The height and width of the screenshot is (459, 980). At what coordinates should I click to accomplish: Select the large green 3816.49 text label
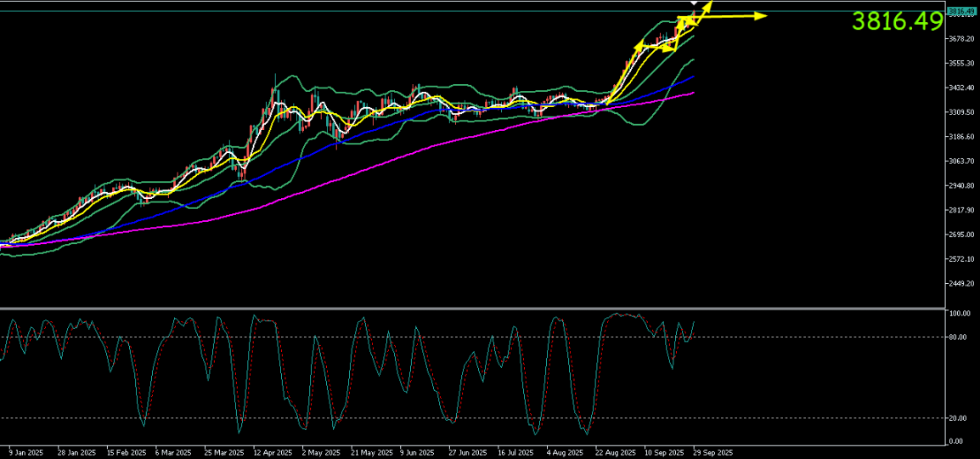pyautogui.click(x=898, y=21)
